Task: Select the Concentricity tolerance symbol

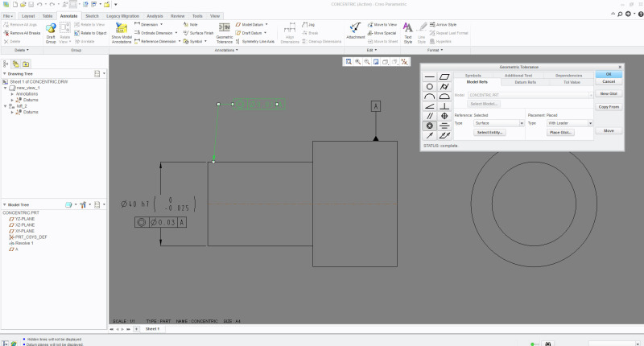Action: coord(430,126)
